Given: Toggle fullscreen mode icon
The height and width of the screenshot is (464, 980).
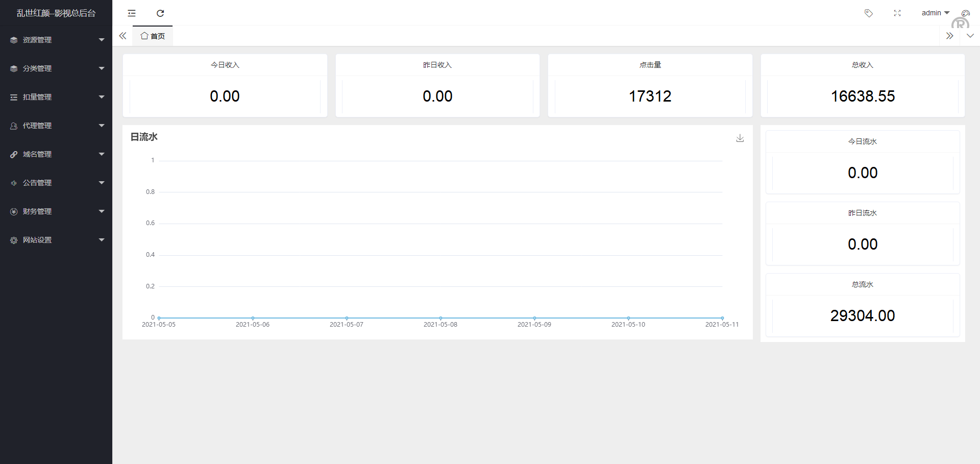Looking at the screenshot, I should tap(897, 13).
